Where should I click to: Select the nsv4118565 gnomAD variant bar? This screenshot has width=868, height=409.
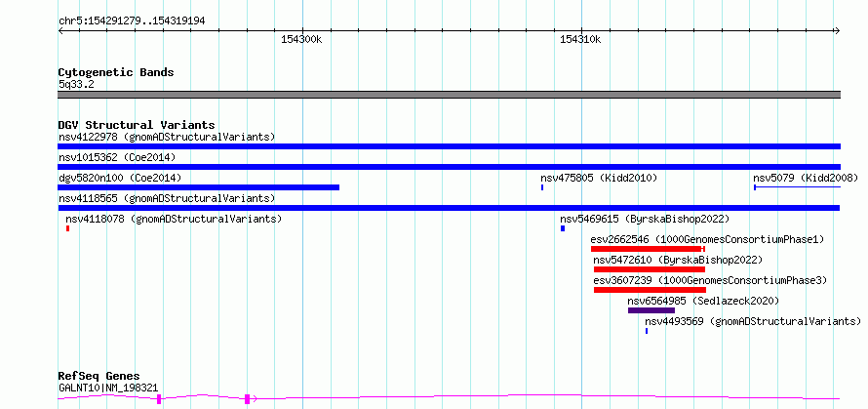coord(449,208)
